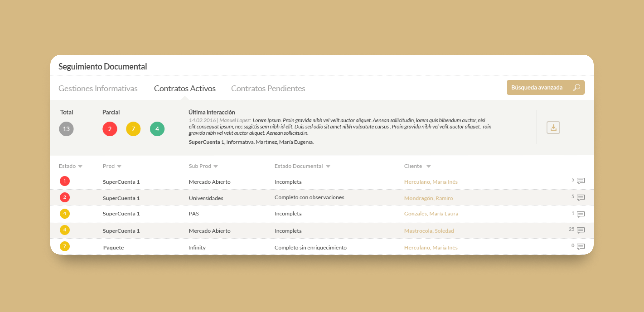This screenshot has height=312, width=644.
Task: Open the Estado Documental column dropdown
Action: click(x=328, y=166)
